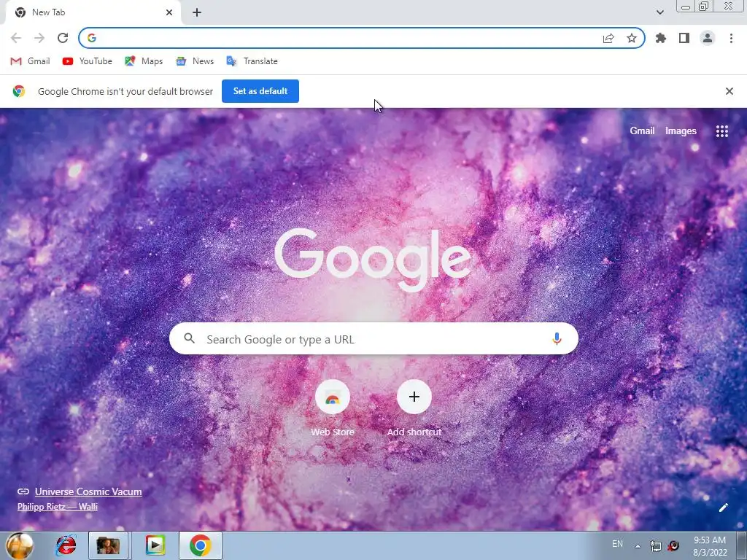Click the Google search box
Screen dimensions: 747x560
pyautogui.click(x=373, y=338)
